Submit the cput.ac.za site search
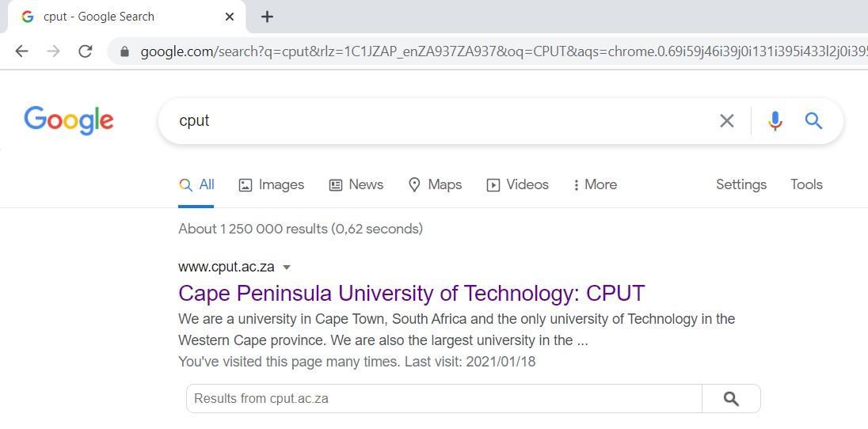 pos(731,399)
